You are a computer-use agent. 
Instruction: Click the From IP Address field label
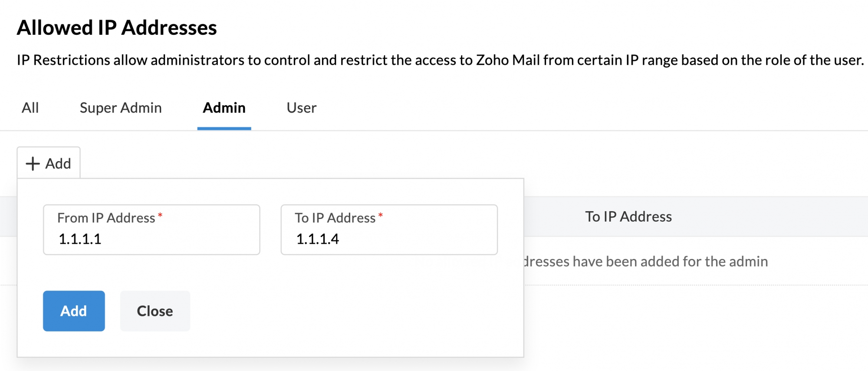106,218
